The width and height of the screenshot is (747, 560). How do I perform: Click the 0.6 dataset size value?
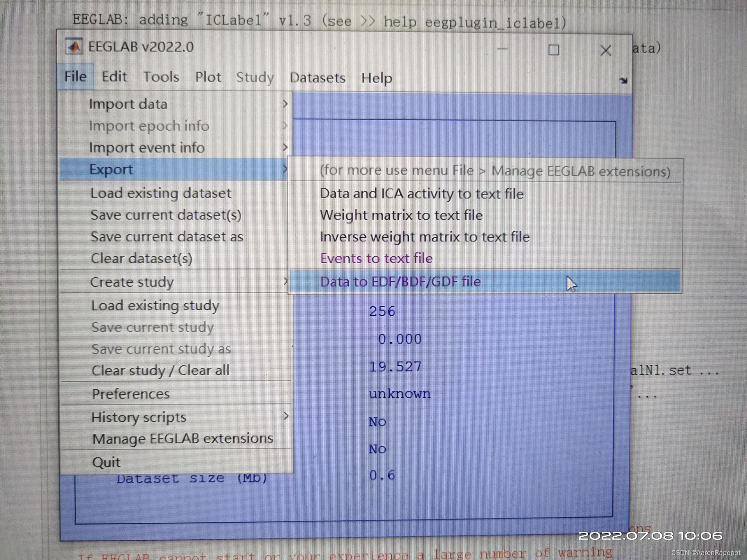tap(382, 475)
